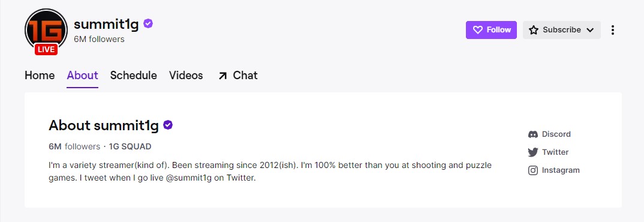
Task: Switch to the Home tab
Action: point(40,76)
